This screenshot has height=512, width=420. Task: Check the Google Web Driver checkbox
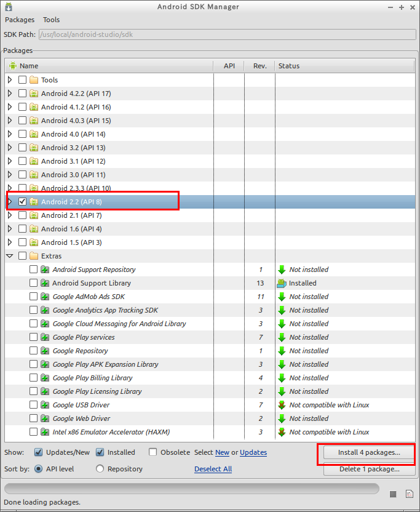tap(33, 418)
